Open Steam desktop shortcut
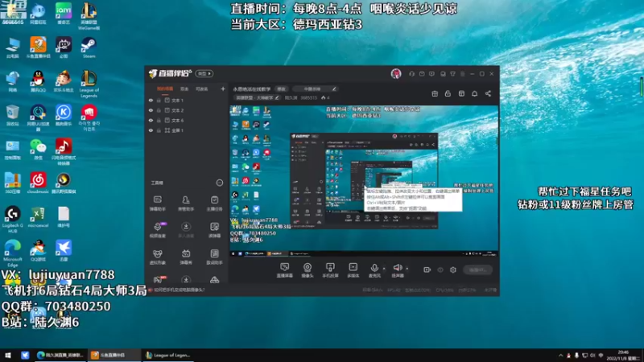 (89, 48)
